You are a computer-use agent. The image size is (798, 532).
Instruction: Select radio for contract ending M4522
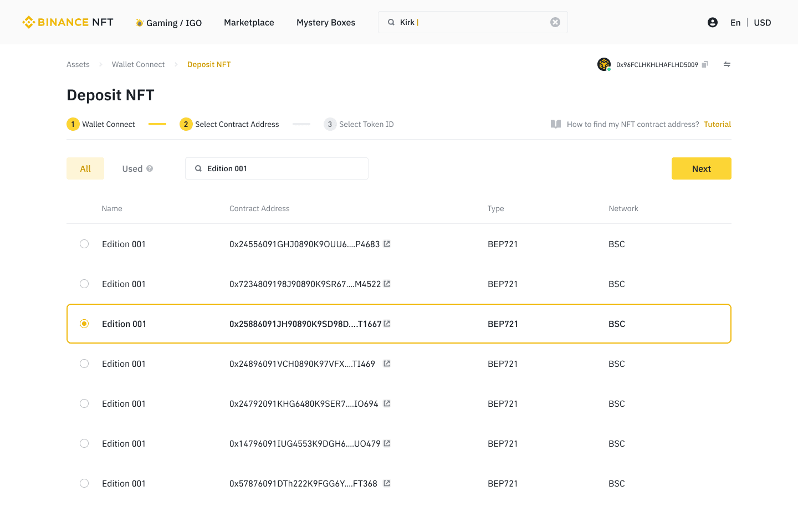point(84,284)
